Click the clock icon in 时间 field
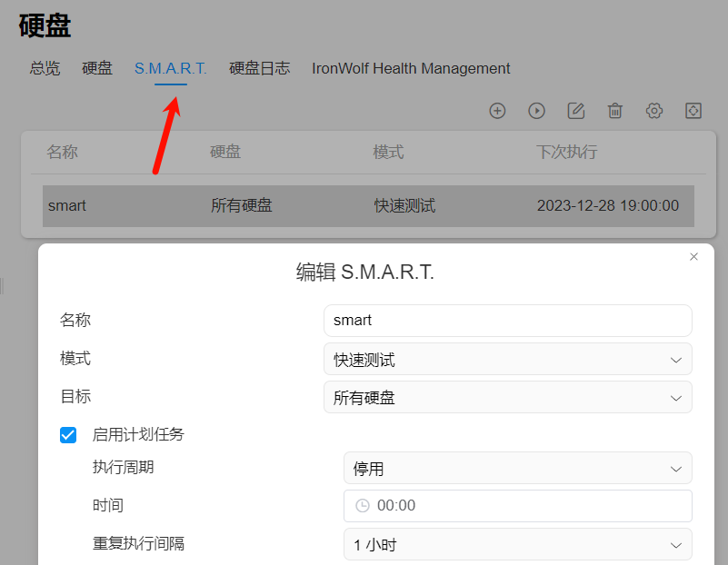728x565 pixels. [363, 506]
